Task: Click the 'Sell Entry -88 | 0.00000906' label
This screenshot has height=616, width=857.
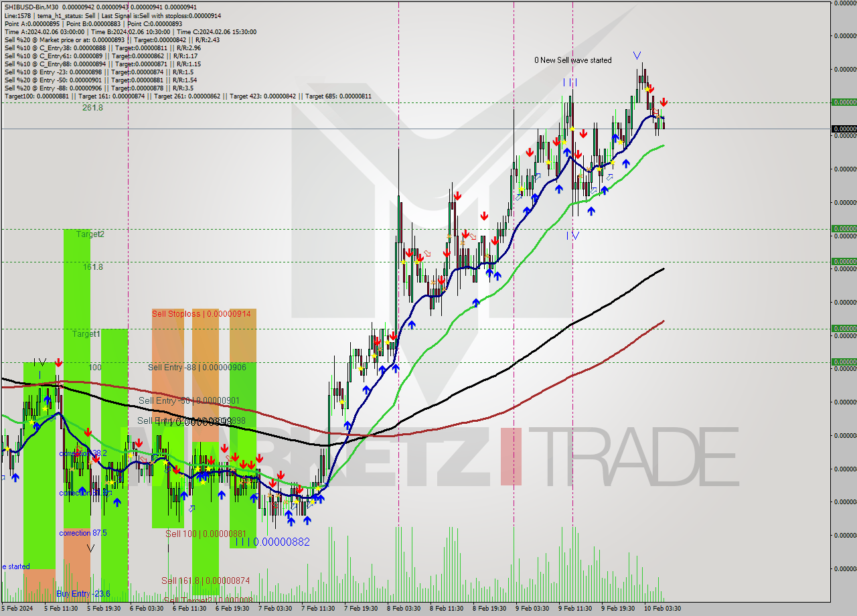Action: [197, 367]
